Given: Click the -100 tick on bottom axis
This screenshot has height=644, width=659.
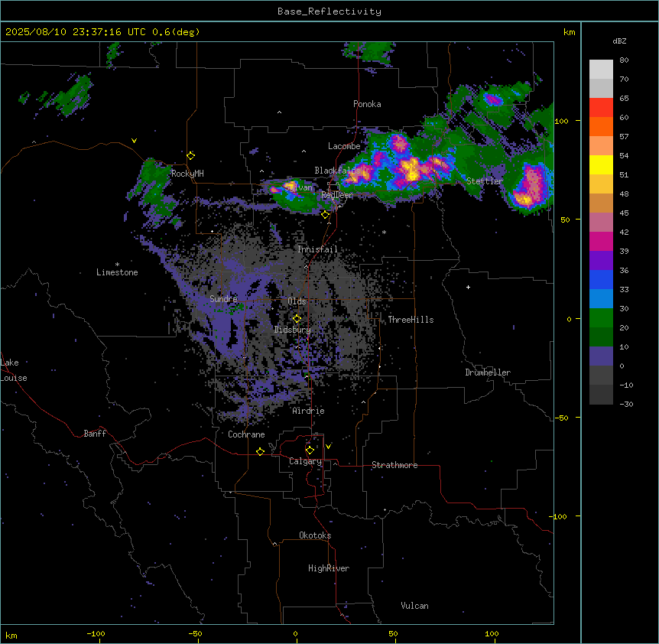Looking at the screenshot, I should pos(96,633).
